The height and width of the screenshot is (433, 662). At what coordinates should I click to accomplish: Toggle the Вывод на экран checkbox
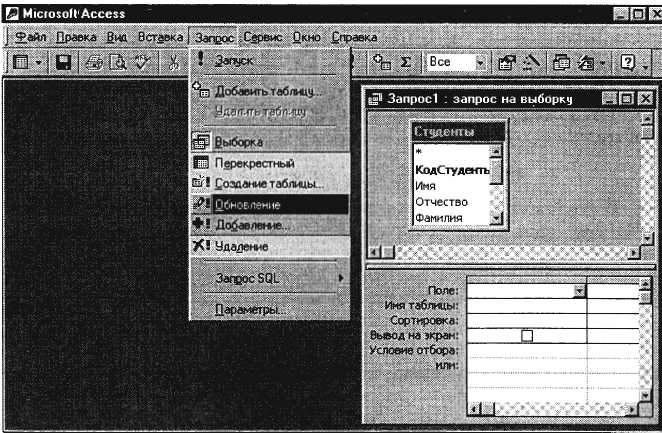527,336
